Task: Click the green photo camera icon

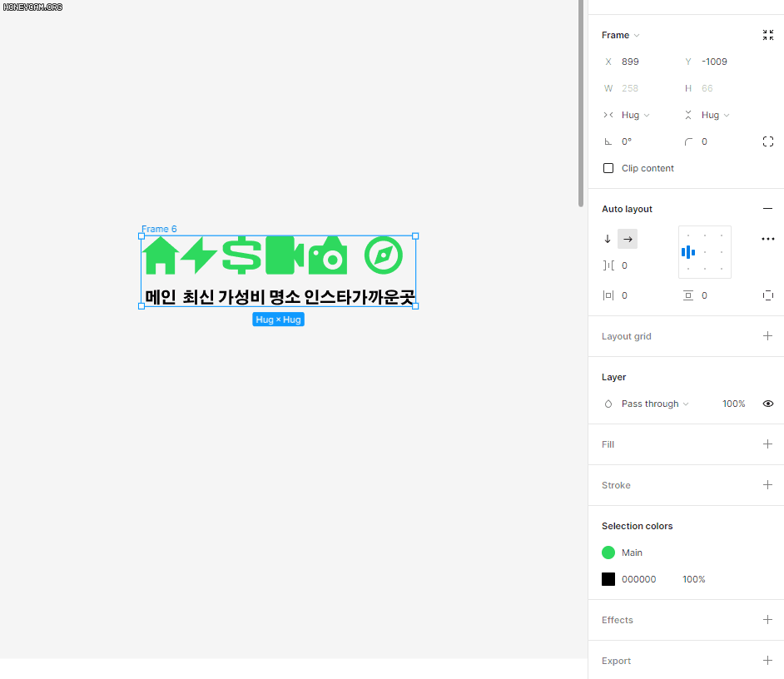Action: pos(328,255)
